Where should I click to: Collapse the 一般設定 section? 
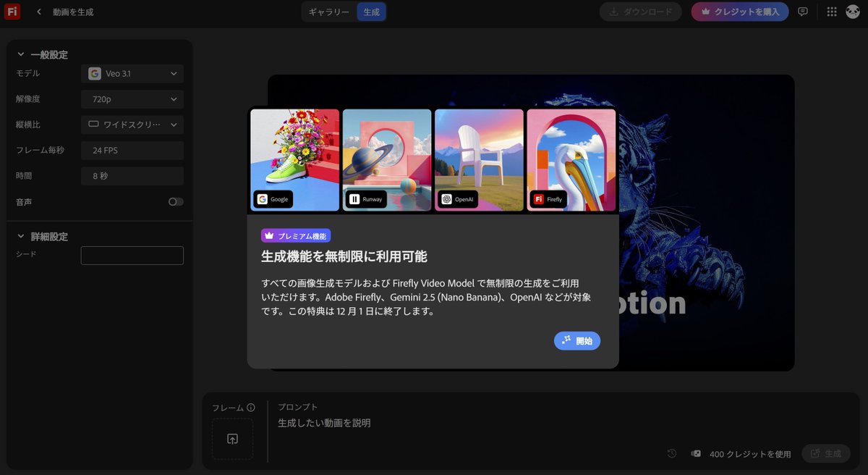click(20, 54)
